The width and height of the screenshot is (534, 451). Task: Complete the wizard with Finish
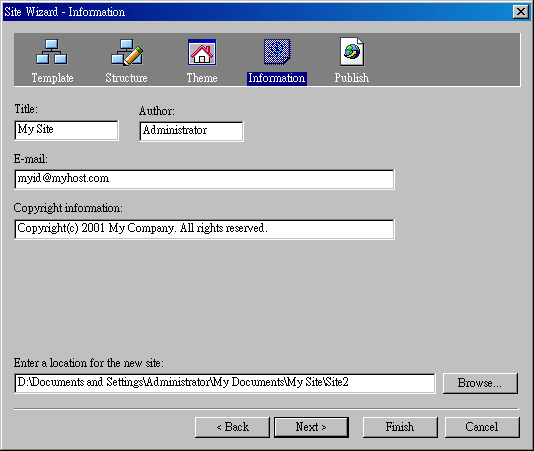pyautogui.click(x=400, y=427)
